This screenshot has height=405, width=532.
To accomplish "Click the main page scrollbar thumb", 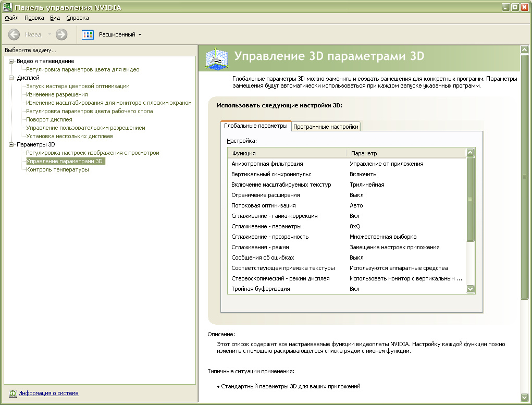I will (525, 177).
